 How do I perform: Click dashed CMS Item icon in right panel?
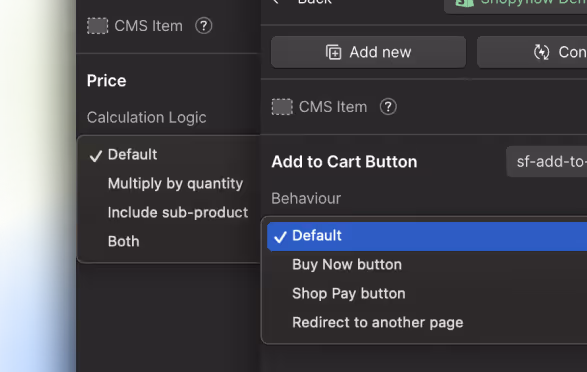click(x=282, y=107)
